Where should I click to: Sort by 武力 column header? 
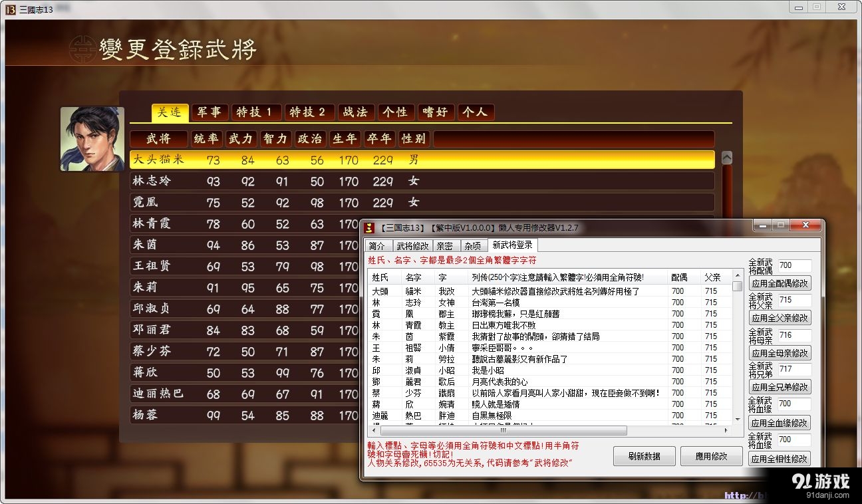point(241,139)
